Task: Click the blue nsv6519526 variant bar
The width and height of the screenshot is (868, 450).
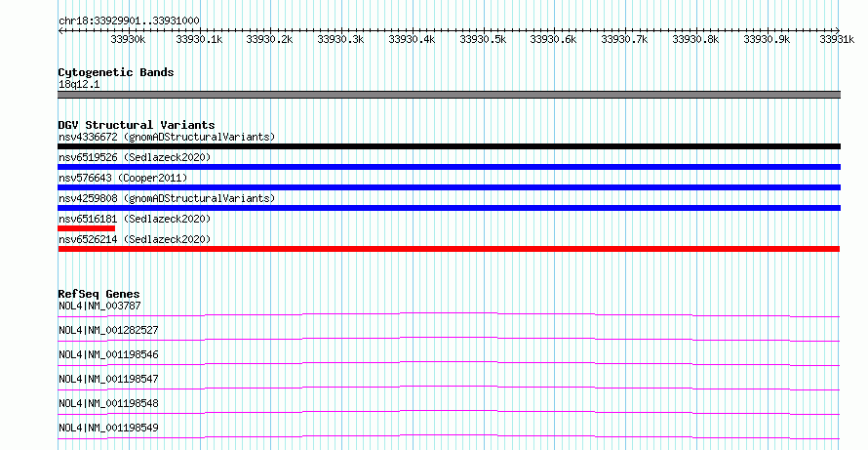Action: [x=449, y=167]
